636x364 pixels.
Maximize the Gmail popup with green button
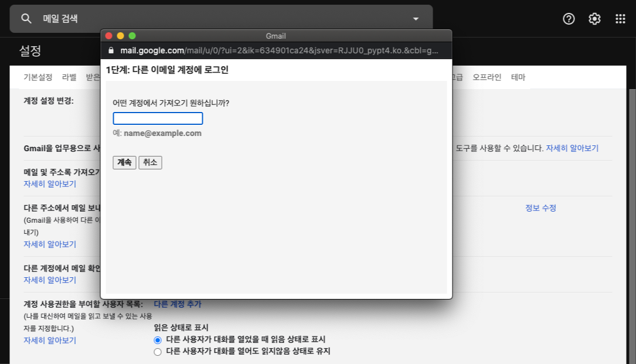[132, 36]
